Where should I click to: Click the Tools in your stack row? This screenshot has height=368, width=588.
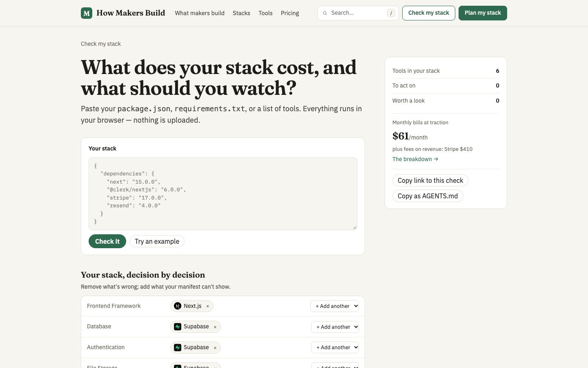pyautogui.click(x=446, y=71)
